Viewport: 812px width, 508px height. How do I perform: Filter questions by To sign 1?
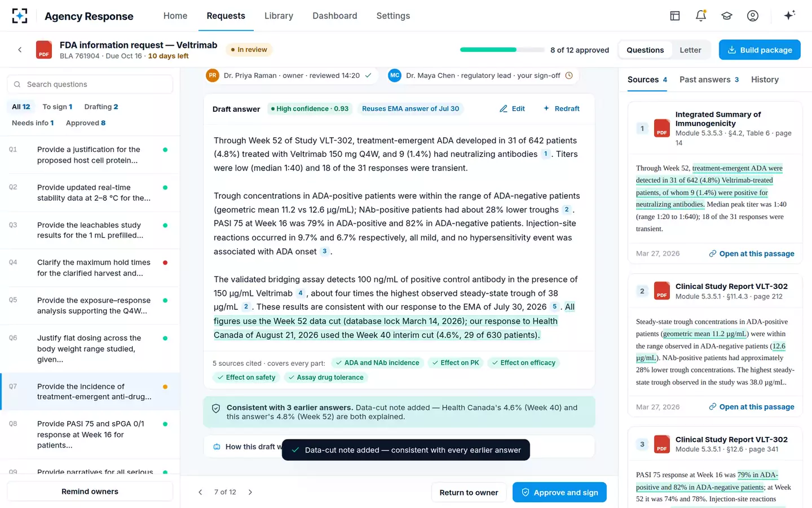(58, 107)
